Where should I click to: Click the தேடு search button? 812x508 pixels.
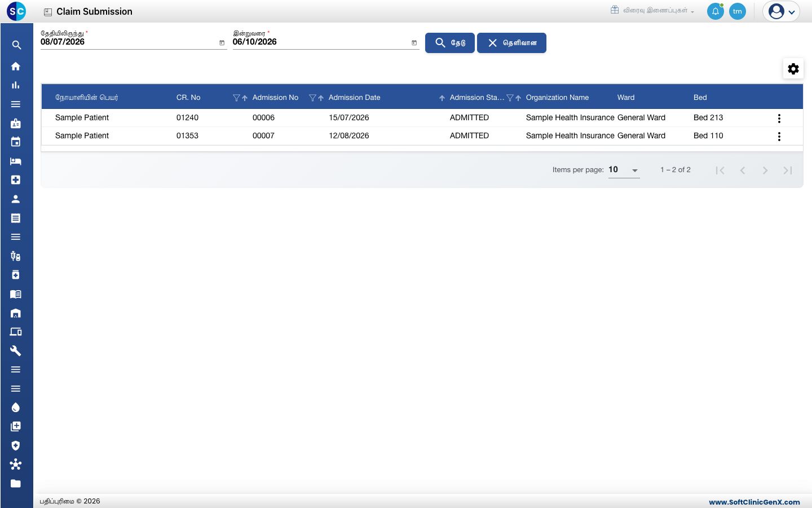pos(450,43)
